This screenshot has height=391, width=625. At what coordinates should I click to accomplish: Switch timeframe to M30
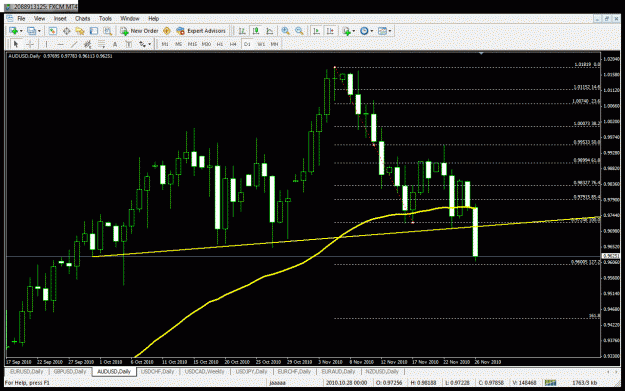pyautogui.click(x=206, y=44)
